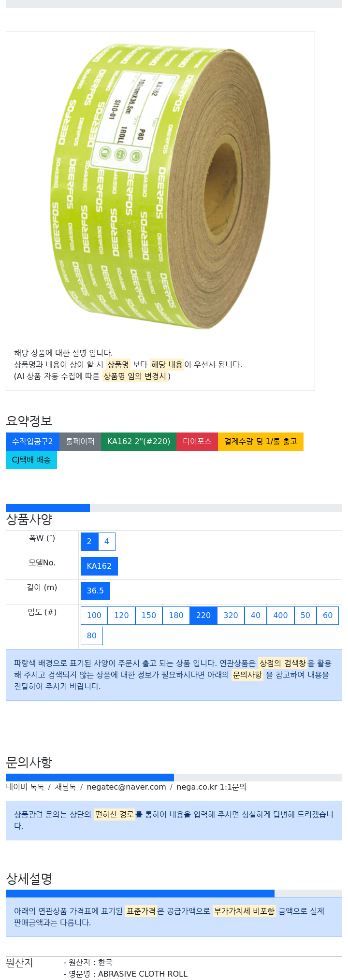Select model KA162 option

tap(99, 566)
